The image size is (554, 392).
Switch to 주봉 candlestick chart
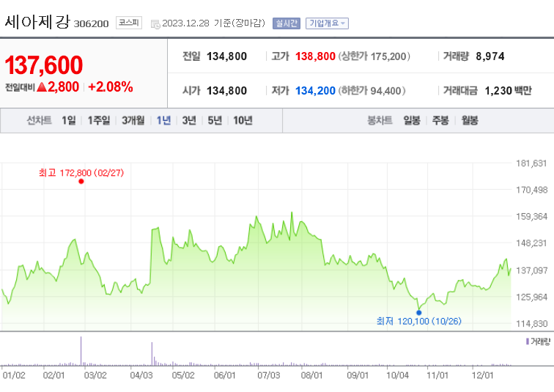coord(440,120)
